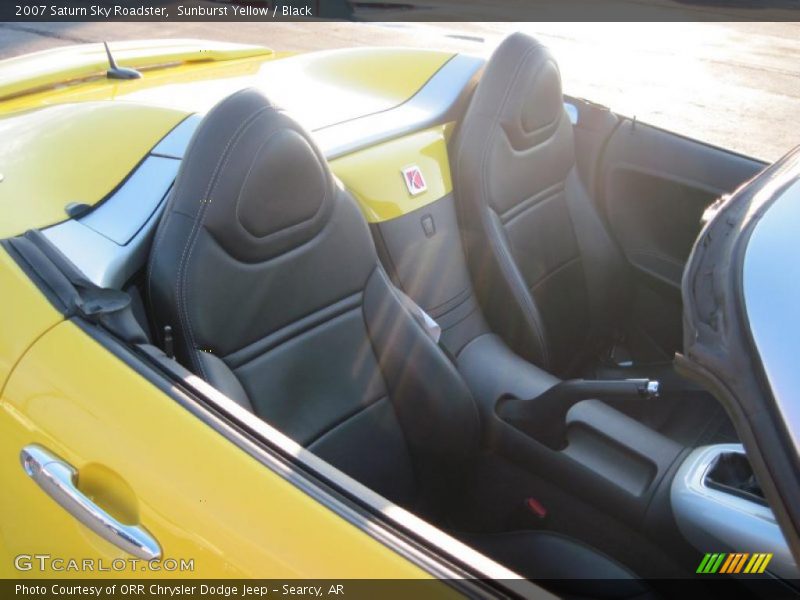Viewport: 800px width, 600px height.
Task: Click the 'Sunburst Yellow / Black' caption text
Action: 244,10
